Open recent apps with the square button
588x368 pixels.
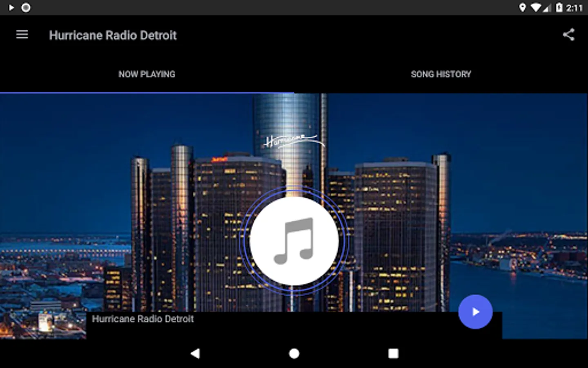click(x=393, y=353)
